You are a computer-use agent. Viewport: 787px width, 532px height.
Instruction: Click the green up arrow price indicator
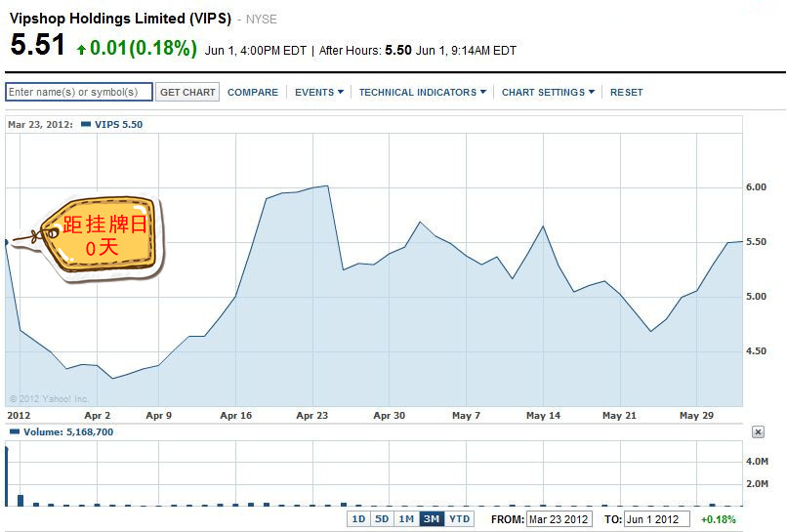pos(81,49)
